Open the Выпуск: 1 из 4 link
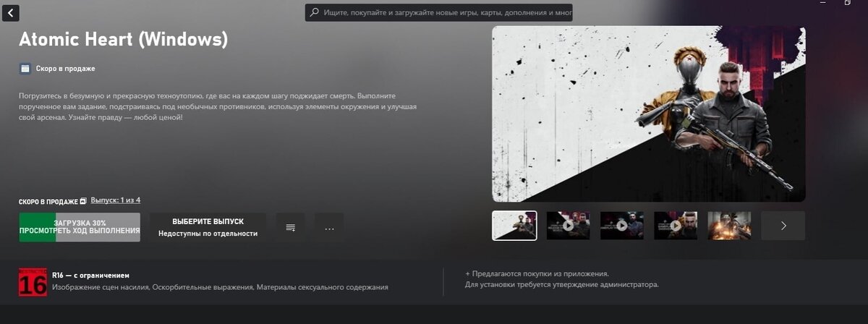The width and height of the screenshot is (868, 324). [x=115, y=200]
